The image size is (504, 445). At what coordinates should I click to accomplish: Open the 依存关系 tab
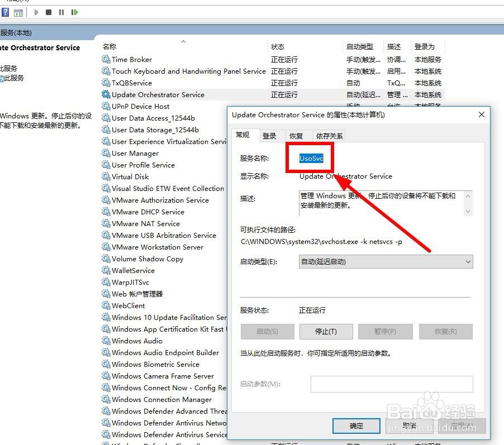tap(330, 136)
